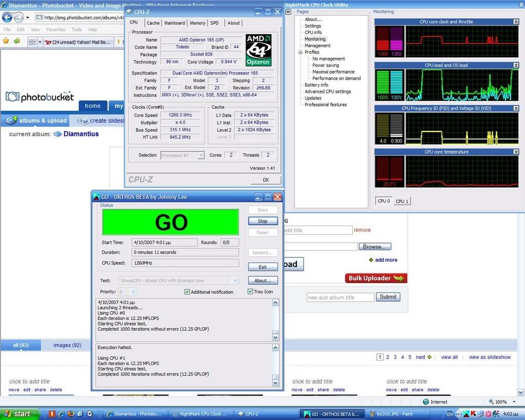The width and height of the screenshot is (525, 420).
Task: Switch to CPU 1 tab in RightMark
Action: click(402, 202)
